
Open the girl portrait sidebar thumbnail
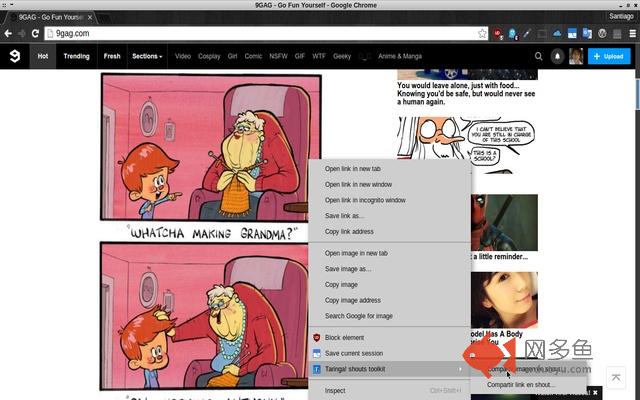pos(504,300)
